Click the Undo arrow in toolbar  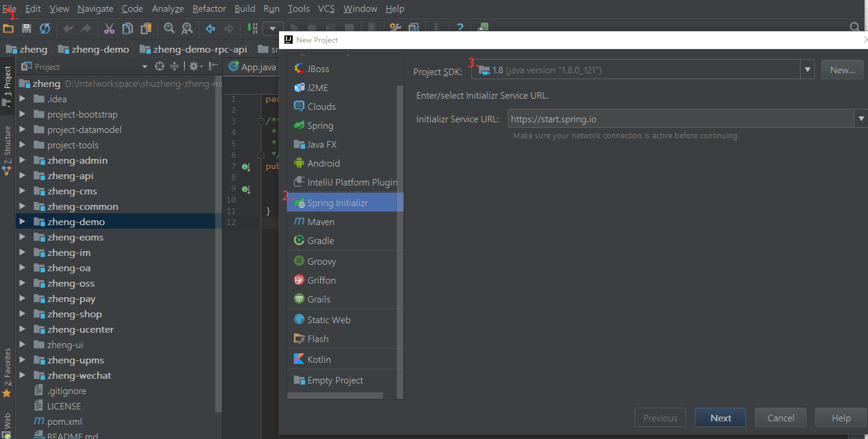click(x=68, y=28)
